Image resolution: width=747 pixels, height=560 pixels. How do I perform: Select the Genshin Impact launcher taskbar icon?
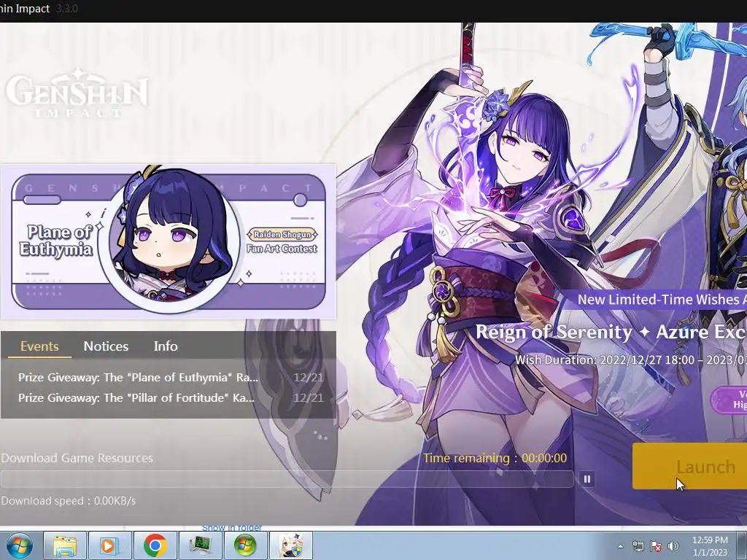coord(290,545)
